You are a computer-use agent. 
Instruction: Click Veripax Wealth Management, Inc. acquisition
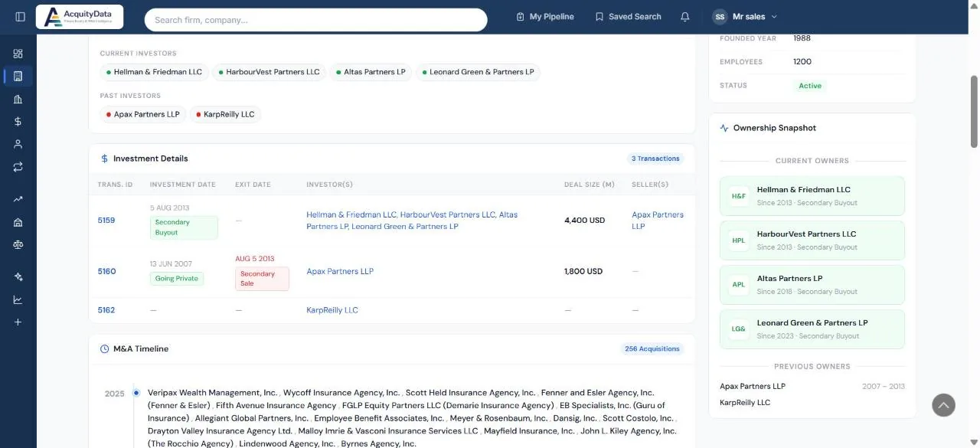(212, 393)
